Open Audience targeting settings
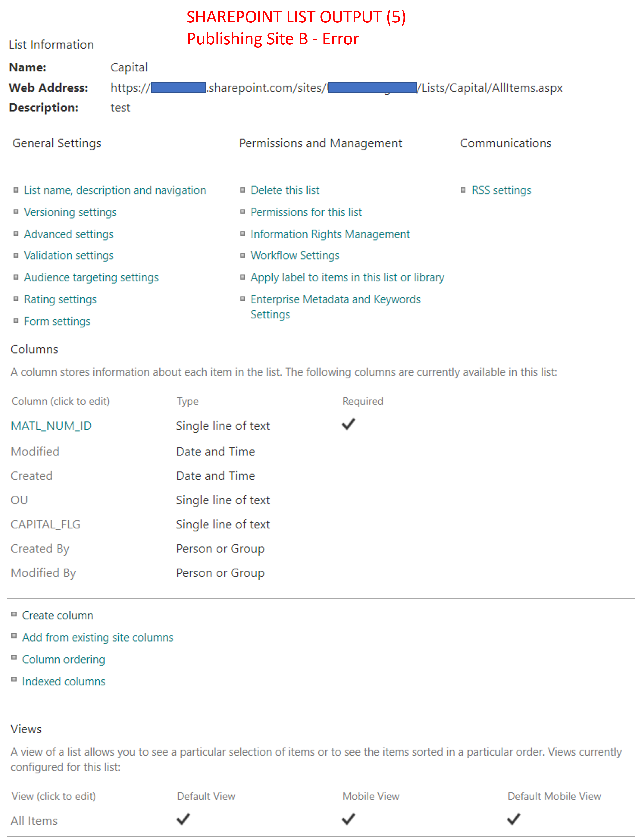Viewport: 635px width, 840px height. (x=91, y=277)
